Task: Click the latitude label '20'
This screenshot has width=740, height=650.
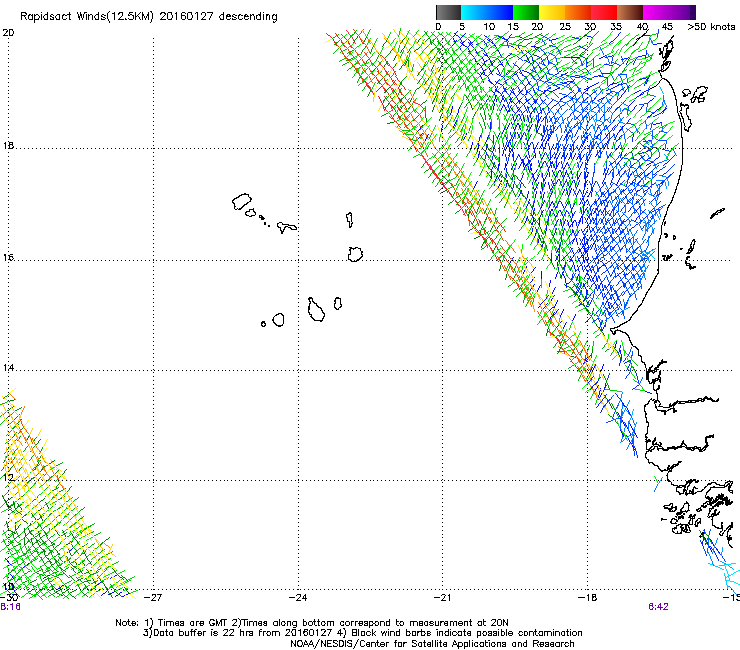Action: 8,33
